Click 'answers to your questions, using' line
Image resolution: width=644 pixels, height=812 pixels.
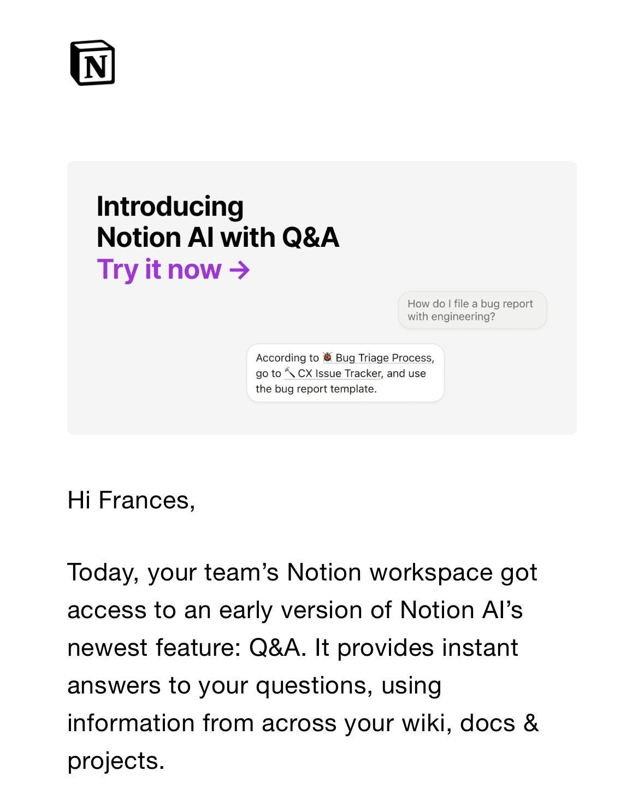[254, 685]
